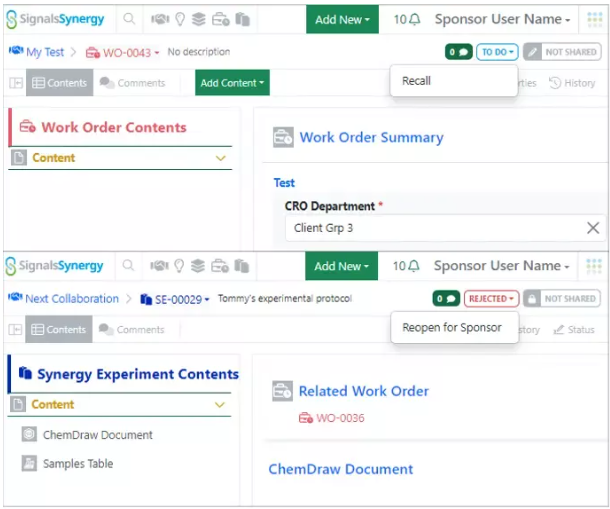Open the Status view in experiment toolbar
Screen dimensions: 610x509
pos(574,330)
